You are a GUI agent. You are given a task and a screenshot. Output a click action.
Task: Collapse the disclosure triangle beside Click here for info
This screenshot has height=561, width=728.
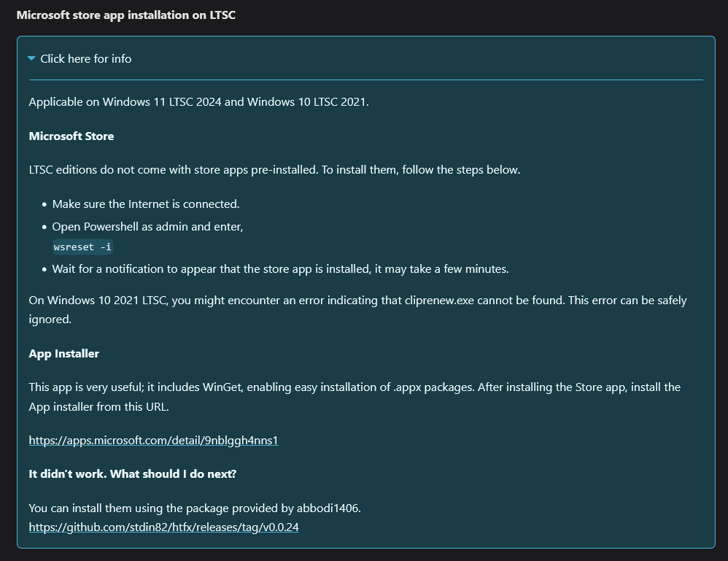31,58
